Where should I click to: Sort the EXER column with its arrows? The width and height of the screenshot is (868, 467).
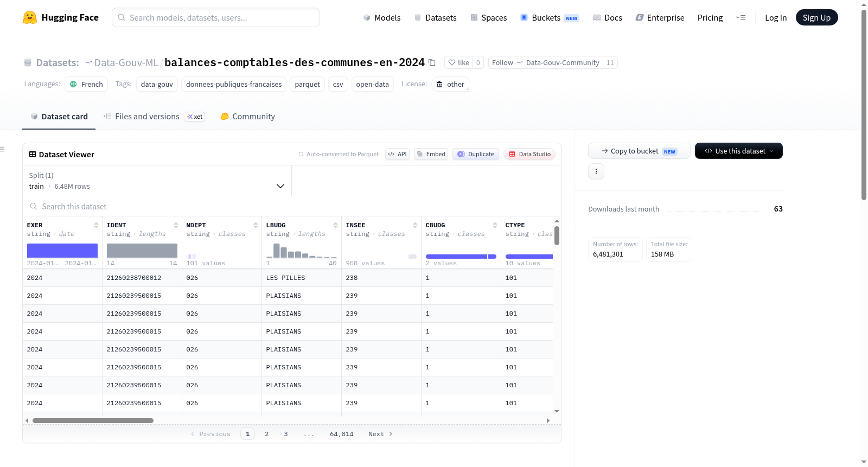[x=96, y=225]
